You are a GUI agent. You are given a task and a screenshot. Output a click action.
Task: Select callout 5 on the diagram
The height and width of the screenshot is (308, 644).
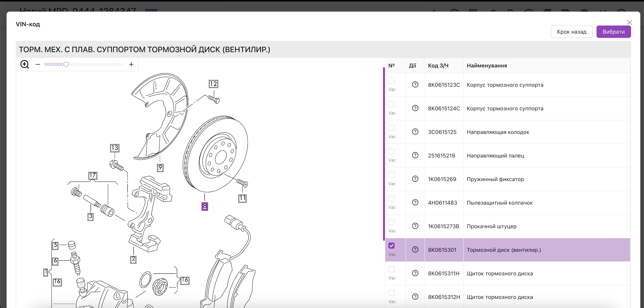click(x=55, y=245)
